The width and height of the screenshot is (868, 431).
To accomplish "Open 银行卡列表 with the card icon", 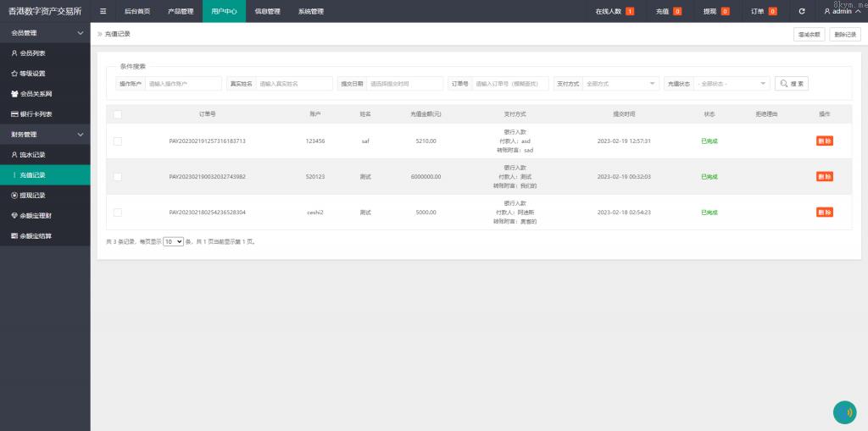I will (x=36, y=114).
